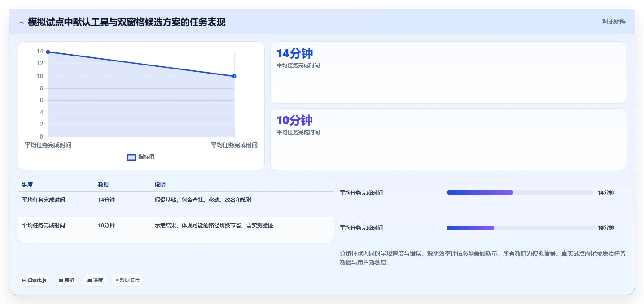Toggle the 指标值 legend color box
This screenshot has width=644, height=304.
(131, 157)
